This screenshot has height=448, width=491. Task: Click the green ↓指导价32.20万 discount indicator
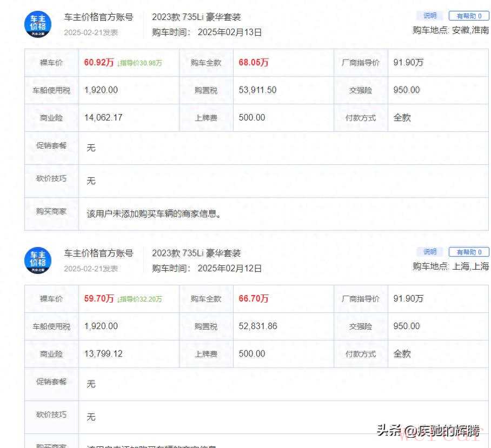coord(140,299)
